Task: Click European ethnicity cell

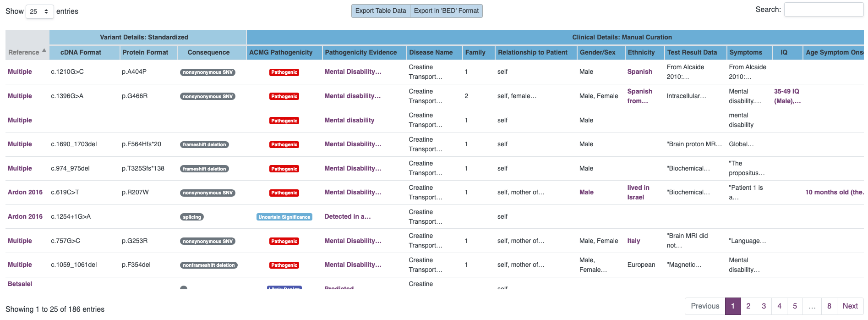Action: click(x=641, y=265)
